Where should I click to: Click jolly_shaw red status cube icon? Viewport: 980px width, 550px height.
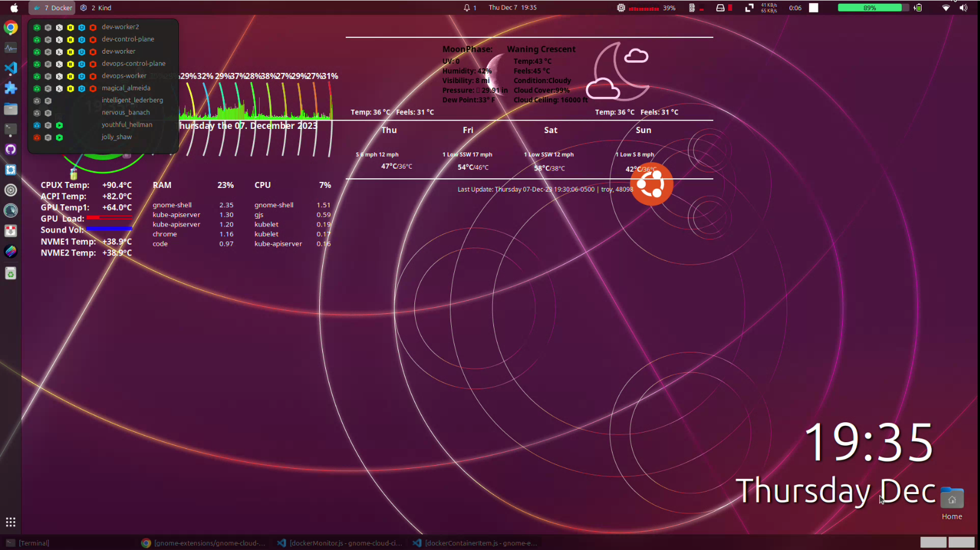tap(37, 137)
